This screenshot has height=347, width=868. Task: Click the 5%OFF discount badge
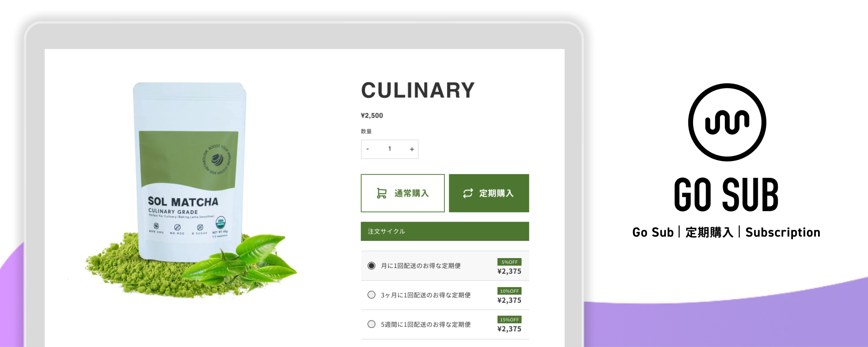510,262
